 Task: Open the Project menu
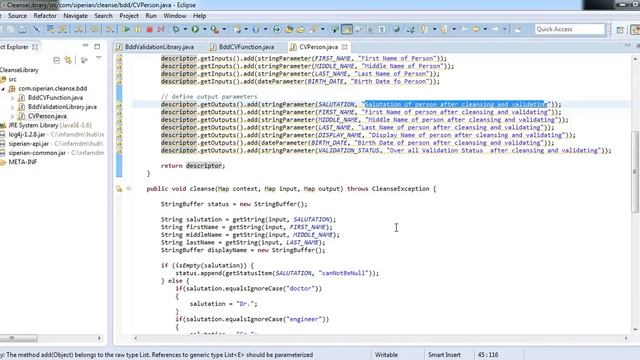tap(129, 16)
